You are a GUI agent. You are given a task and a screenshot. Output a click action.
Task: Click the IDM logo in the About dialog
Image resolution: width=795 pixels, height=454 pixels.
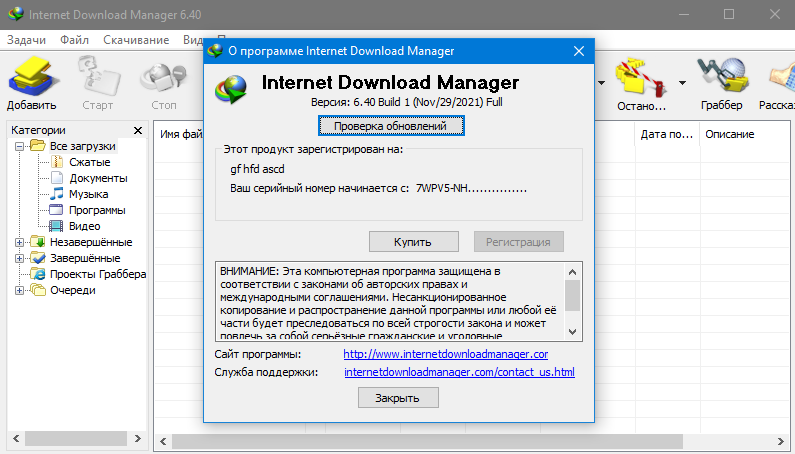tap(231, 90)
